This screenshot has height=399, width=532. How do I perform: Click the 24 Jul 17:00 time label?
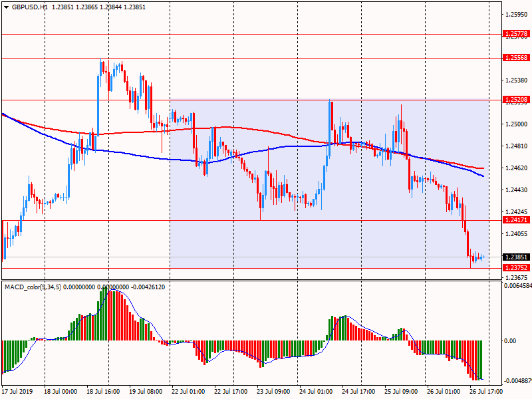pyautogui.click(x=358, y=392)
